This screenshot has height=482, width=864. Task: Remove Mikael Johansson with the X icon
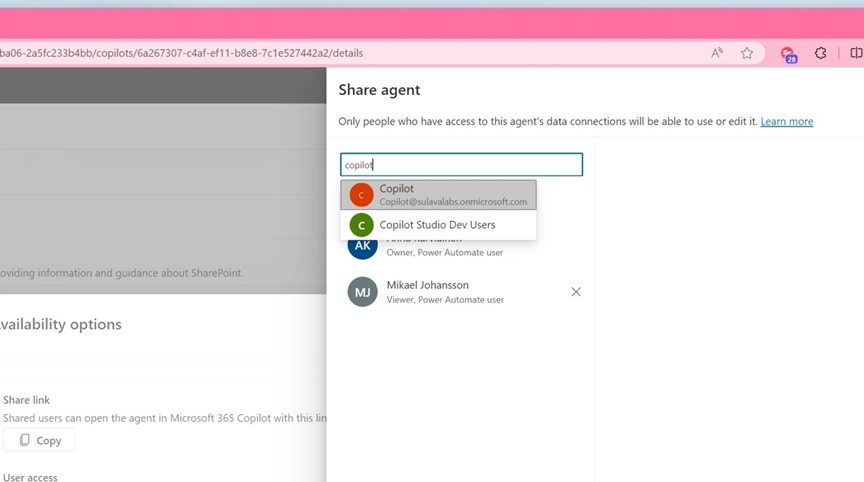(x=576, y=292)
